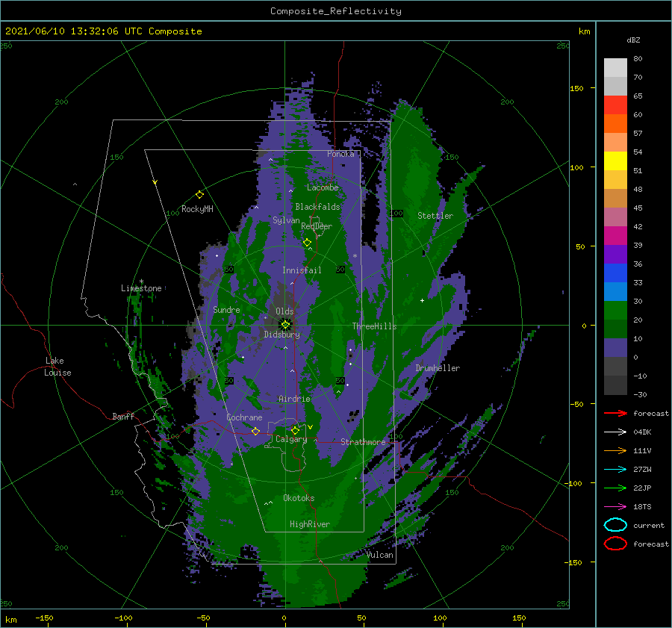Click the Sylvan label
672x628 pixels.
click(x=286, y=220)
